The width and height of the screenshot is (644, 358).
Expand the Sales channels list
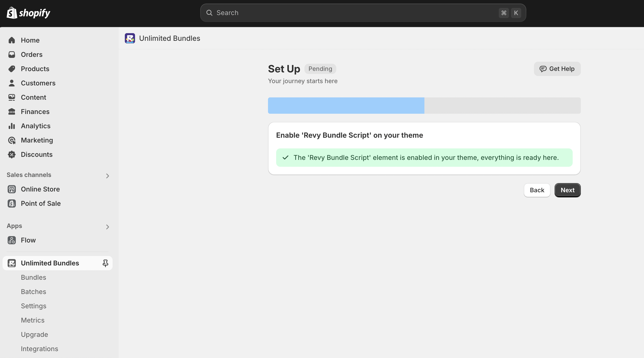108,176
